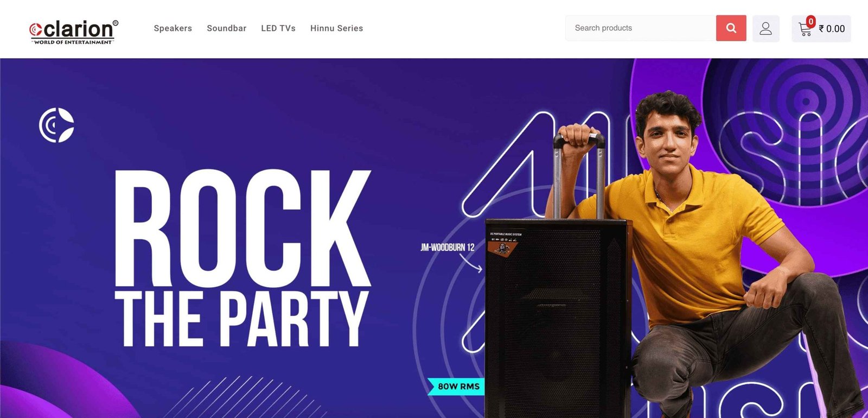Click the speaker's trolley handle
The height and width of the screenshot is (418, 868).
(579, 174)
